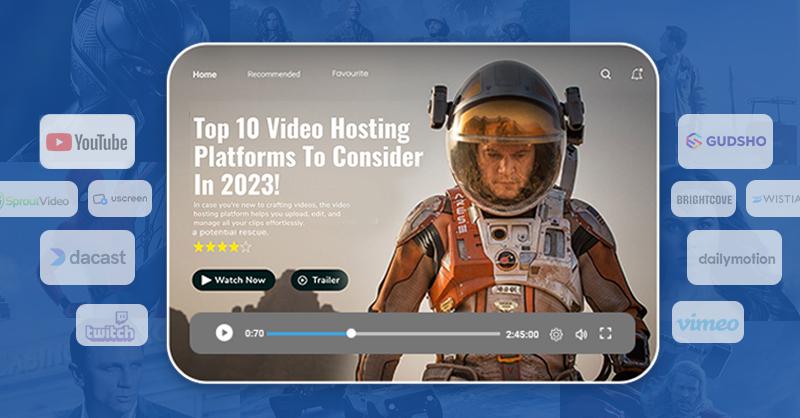This screenshot has height=418, width=800.
Task: Select the Brightcove logo card
Action: point(704,200)
